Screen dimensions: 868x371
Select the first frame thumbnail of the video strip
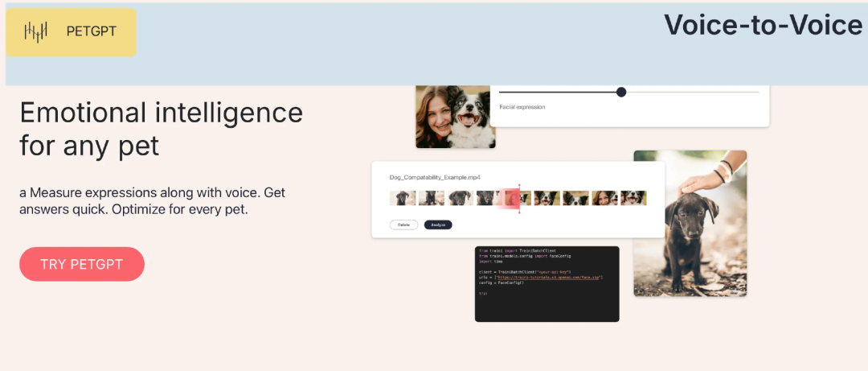coord(403,198)
